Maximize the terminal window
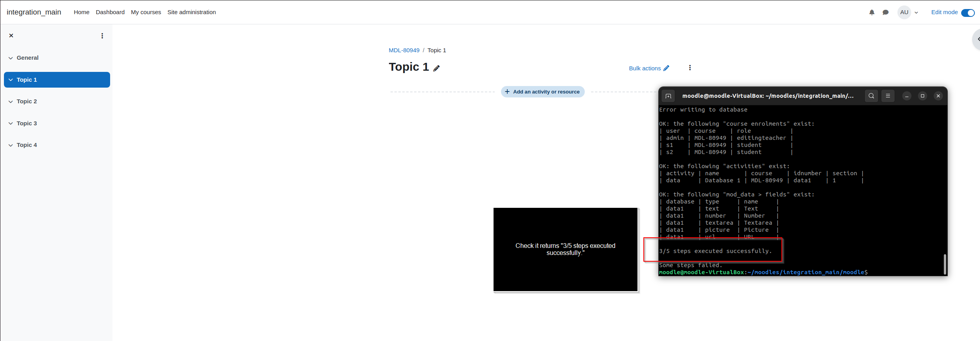Screen dimensions: 980x341 click(x=923, y=96)
